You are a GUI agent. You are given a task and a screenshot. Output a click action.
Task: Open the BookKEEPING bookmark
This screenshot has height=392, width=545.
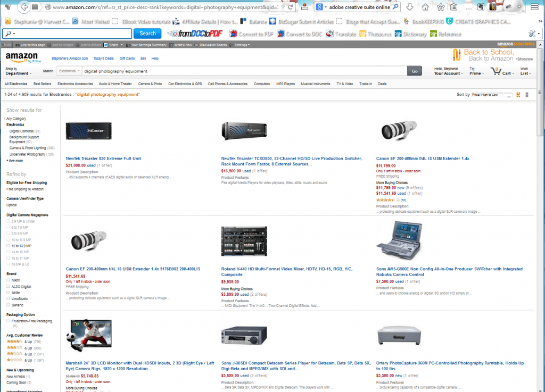click(x=423, y=21)
